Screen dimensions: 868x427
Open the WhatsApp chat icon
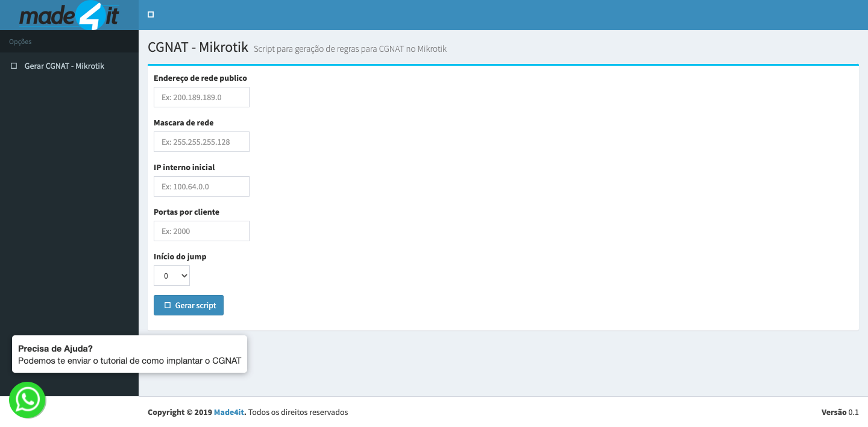(28, 400)
